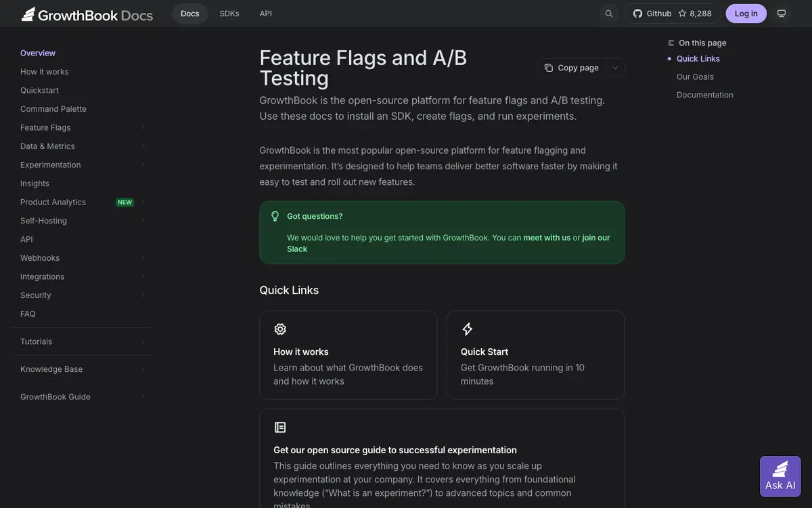Jump to Our Goals in page outline
The height and width of the screenshot is (508, 812).
695,77
